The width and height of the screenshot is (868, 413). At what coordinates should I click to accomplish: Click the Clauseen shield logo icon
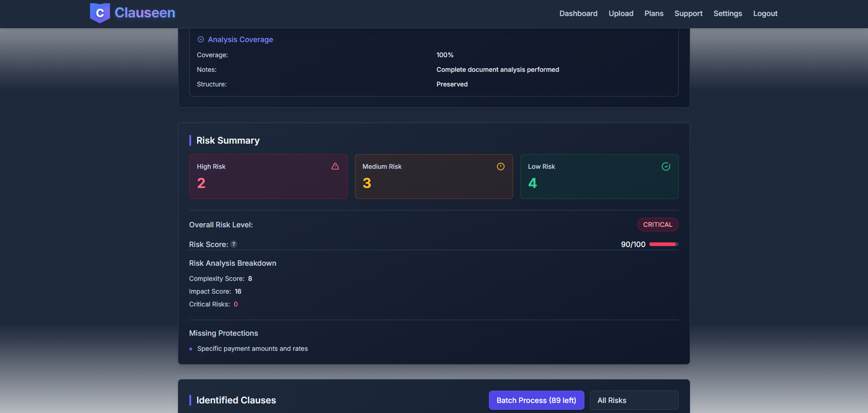[100, 13]
